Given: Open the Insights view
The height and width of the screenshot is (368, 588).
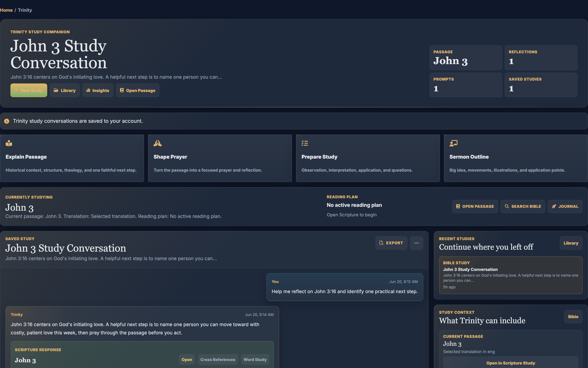Looking at the screenshot, I should 98,90.
